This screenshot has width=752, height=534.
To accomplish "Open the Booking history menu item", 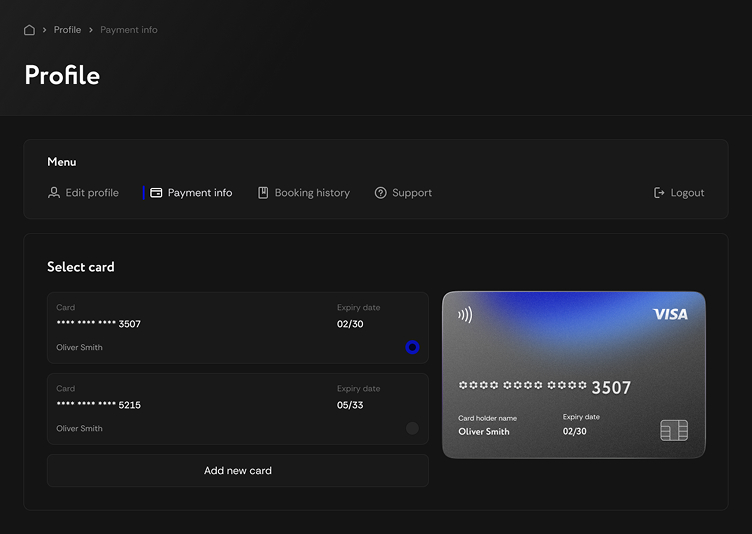I will [312, 193].
